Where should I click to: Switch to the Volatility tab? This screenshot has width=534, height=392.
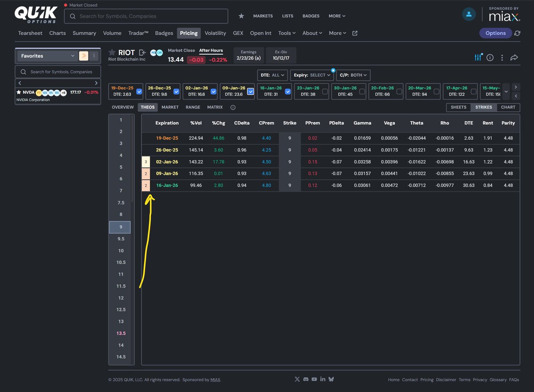(215, 33)
